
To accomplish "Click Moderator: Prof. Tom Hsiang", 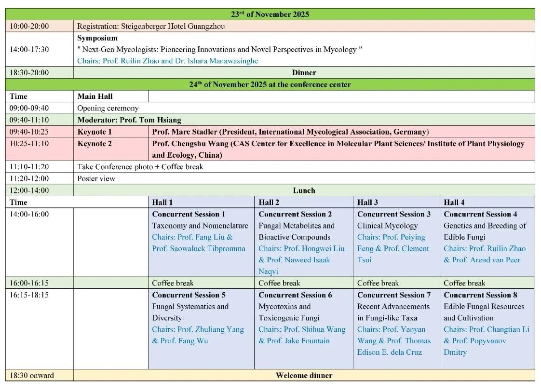I will [129, 120].
